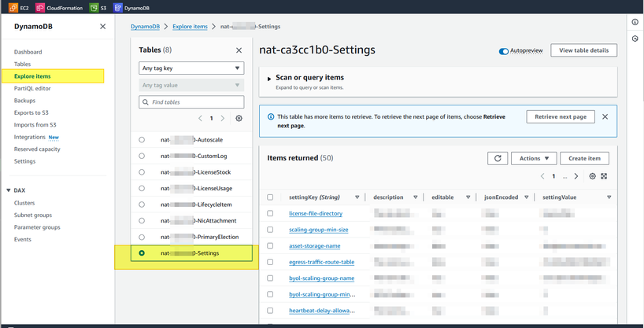Viewport: 644px width, 328px height.
Task: Open the Any tag key dropdown
Action: click(x=191, y=68)
